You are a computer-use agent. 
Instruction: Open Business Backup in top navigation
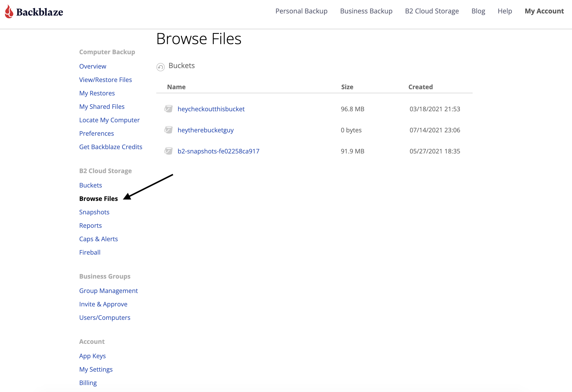pos(366,11)
